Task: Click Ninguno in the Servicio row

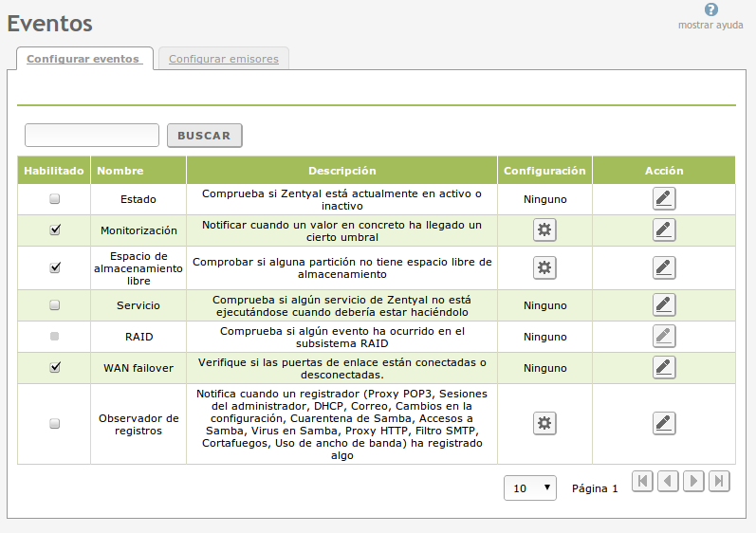Action: pos(544,305)
